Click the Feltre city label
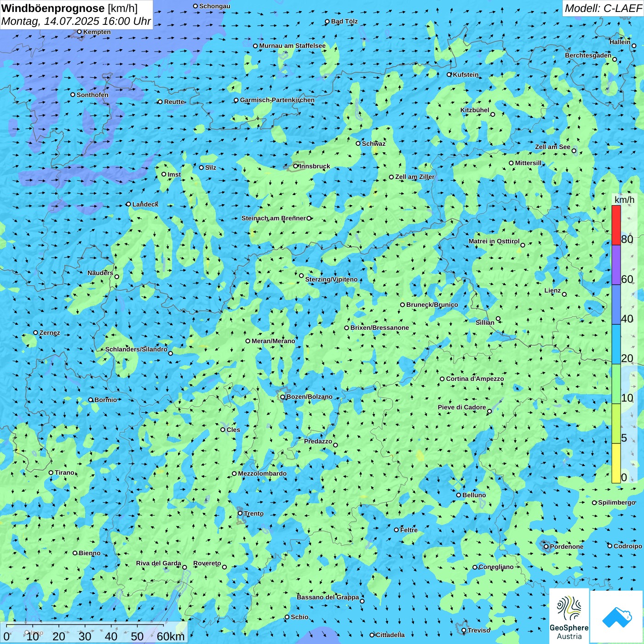 (409, 530)
